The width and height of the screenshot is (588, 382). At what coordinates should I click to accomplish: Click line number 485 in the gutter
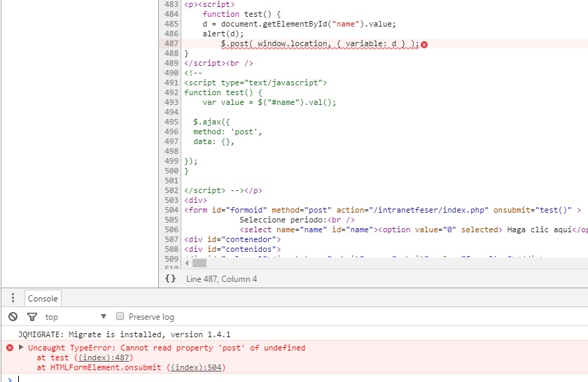pos(171,24)
